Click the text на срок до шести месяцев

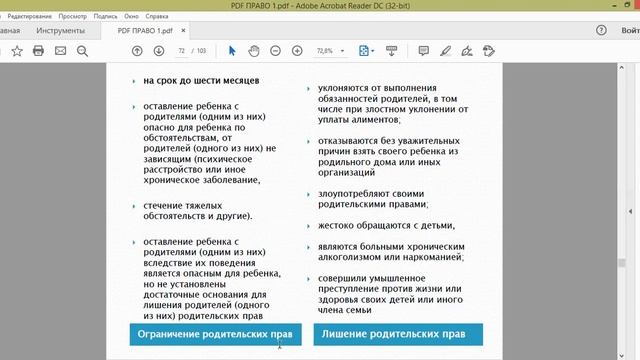pos(201,81)
